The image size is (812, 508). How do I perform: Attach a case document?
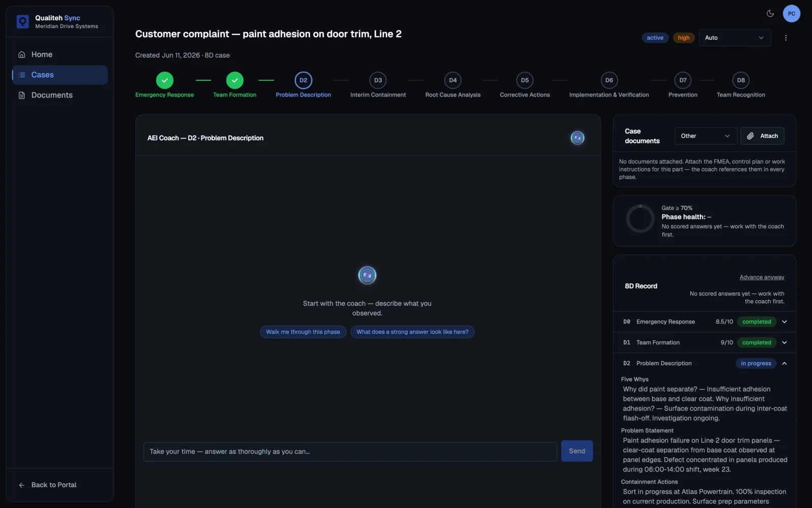pos(762,136)
